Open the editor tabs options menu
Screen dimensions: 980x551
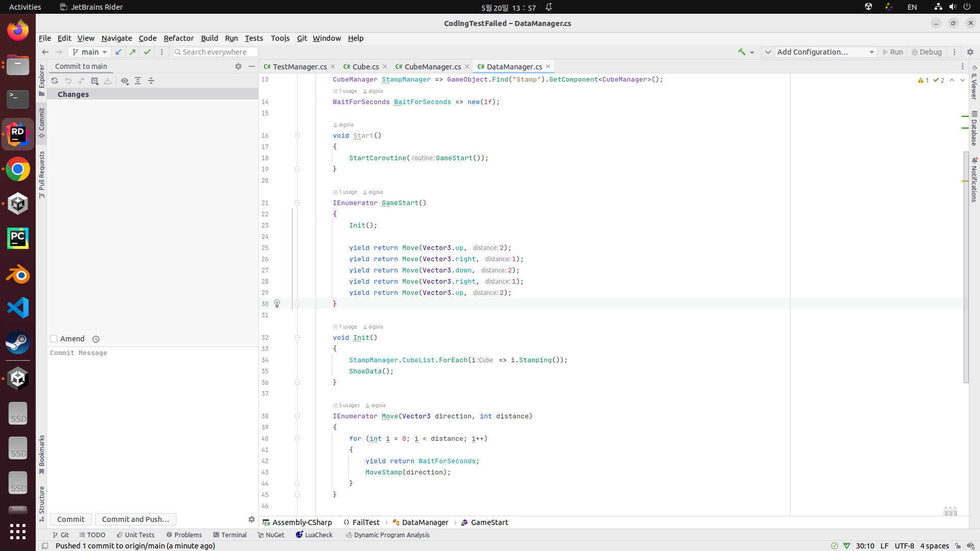[963, 66]
